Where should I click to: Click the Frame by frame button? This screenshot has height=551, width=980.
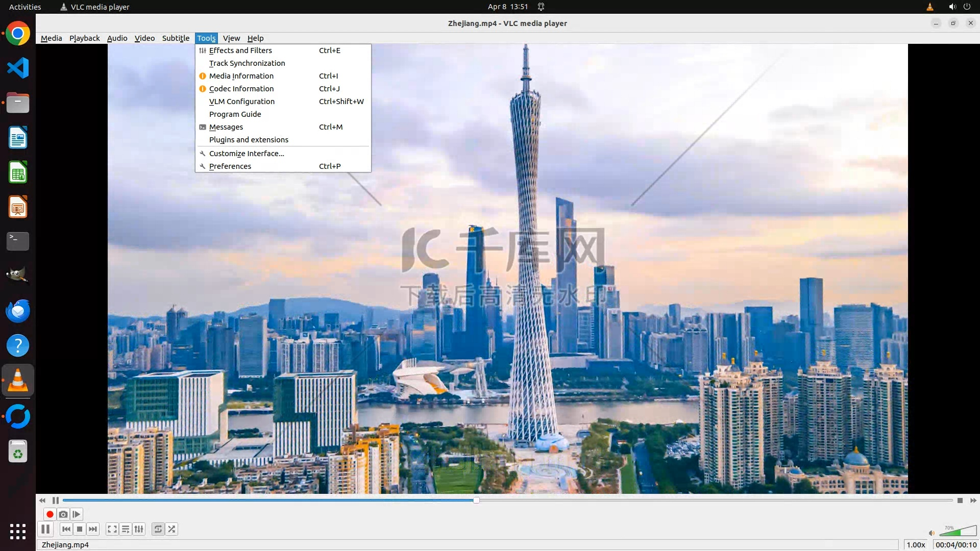(77, 514)
